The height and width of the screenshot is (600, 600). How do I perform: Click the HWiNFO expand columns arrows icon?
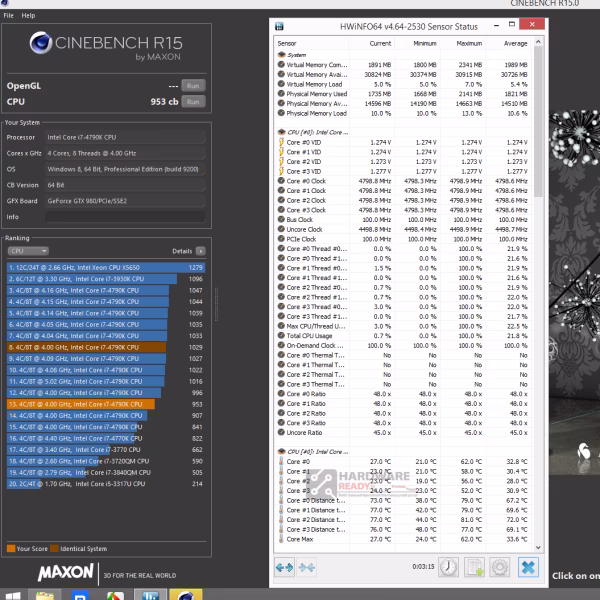tap(284, 567)
